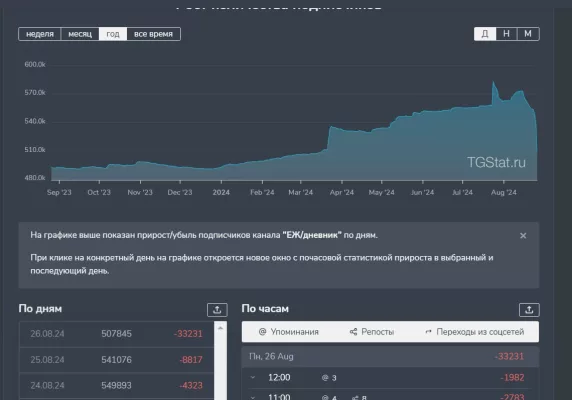Image resolution: width=572 pixels, height=400 pixels.
Task: Click the 2024 label on chart axis
Action: click(x=221, y=192)
